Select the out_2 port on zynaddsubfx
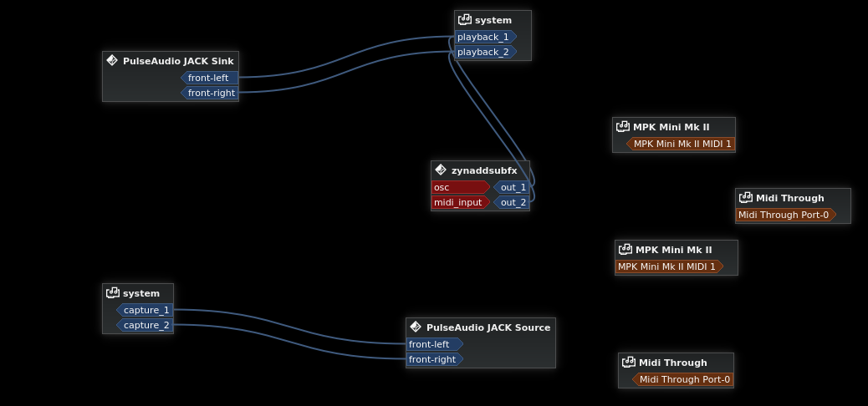The width and height of the screenshot is (868, 406). coord(512,202)
